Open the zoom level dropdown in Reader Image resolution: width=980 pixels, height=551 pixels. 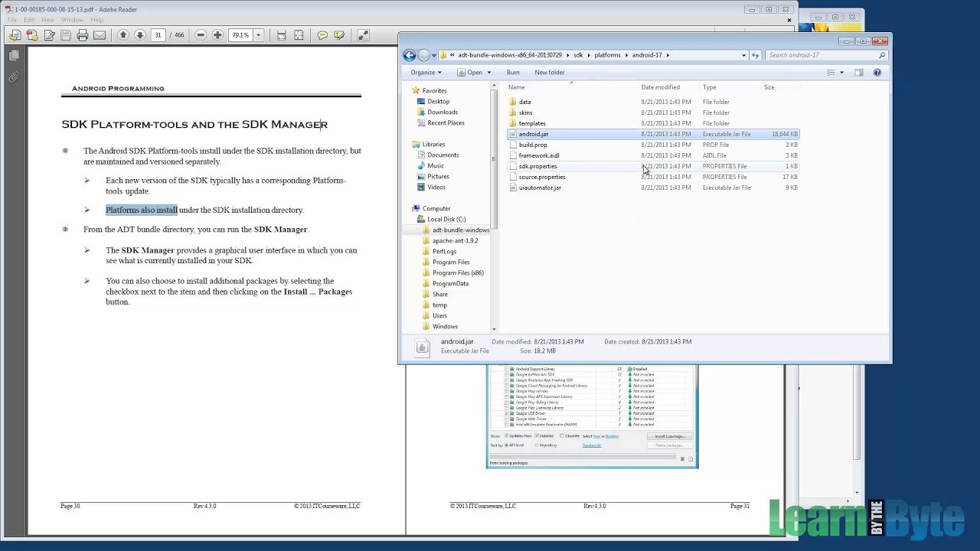click(259, 35)
